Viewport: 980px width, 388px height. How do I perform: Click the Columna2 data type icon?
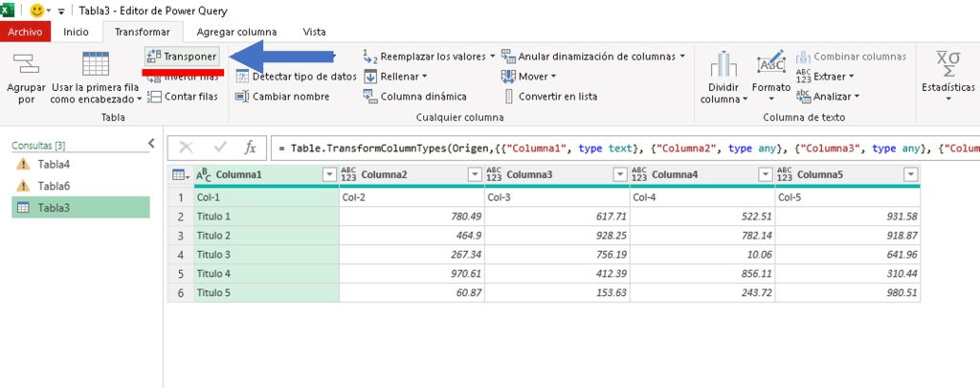pyautogui.click(x=348, y=175)
